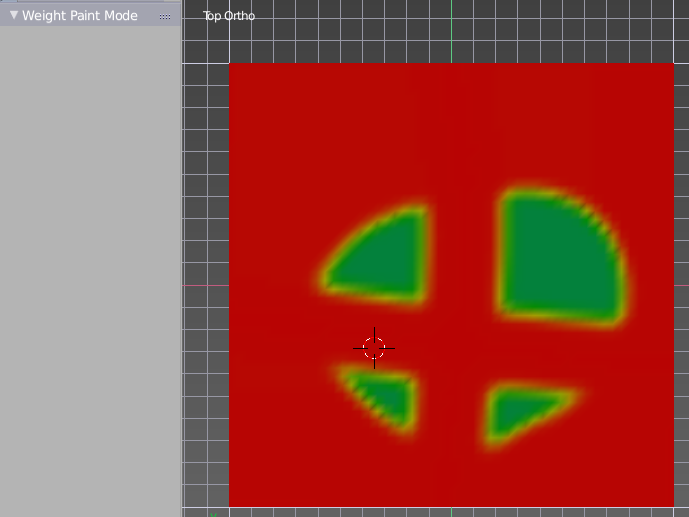Collapse the Weight Paint Mode panel triangle
This screenshot has width=689, height=517.
click(x=14, y=15)
